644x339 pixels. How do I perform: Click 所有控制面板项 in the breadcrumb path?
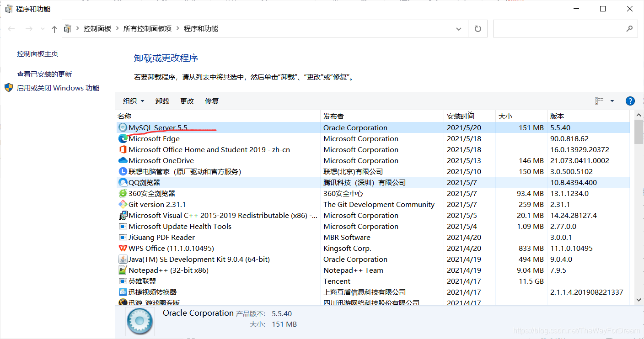[x=148, y=29]
